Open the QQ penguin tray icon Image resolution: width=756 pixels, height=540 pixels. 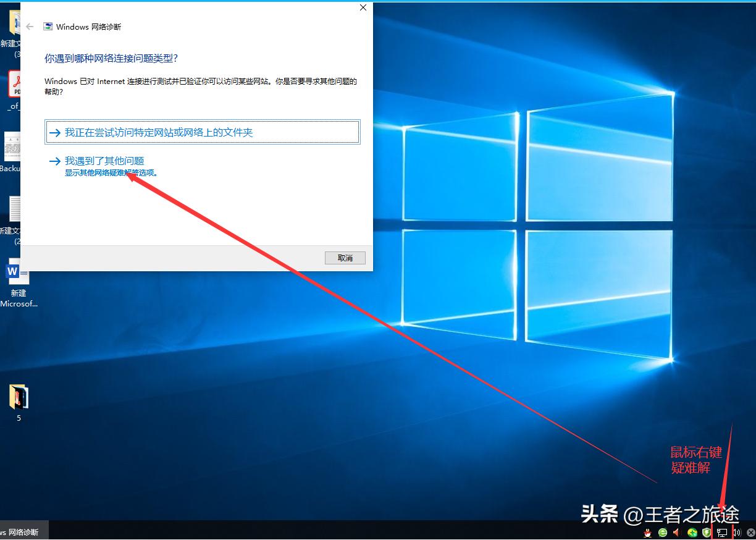648,533
